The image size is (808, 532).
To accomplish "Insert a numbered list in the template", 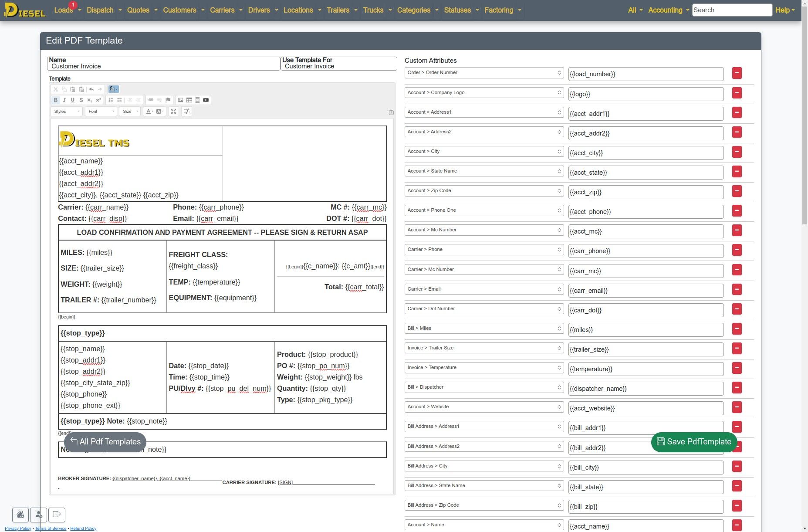I will pyautogui.click(x=111, y=100).
